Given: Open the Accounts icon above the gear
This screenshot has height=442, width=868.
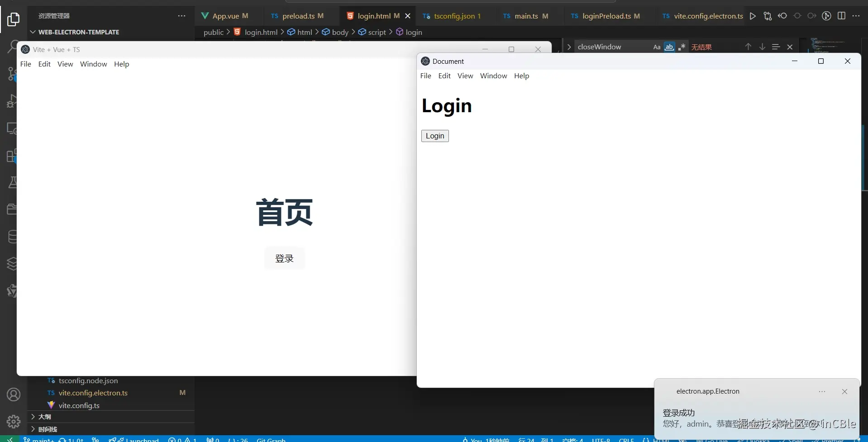Looking at the screenshot, I should pos(13,394).
